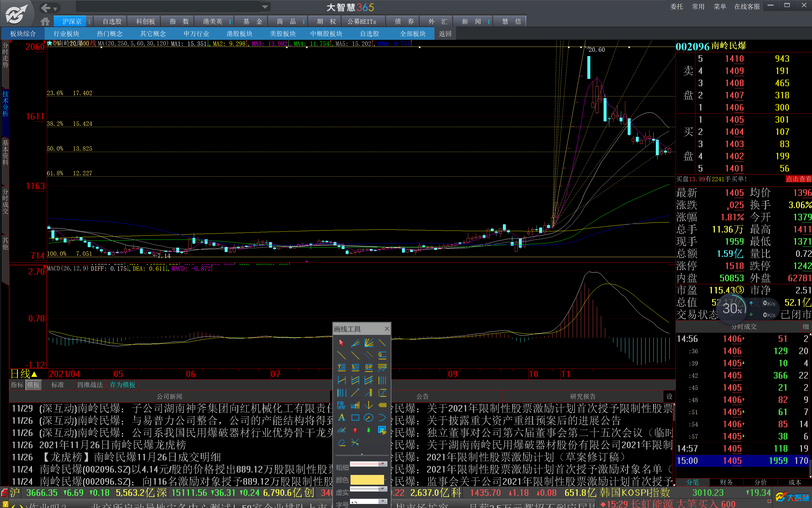
Task: Open news '2021年11月26日南岭民爆龙虎榜'
Action: coord(113,445)
